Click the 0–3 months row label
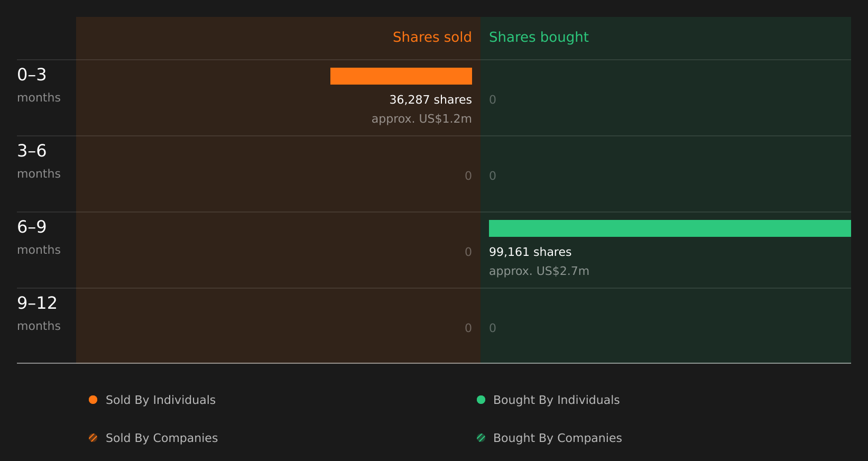868x461 pixels. [x=39, y=85]
